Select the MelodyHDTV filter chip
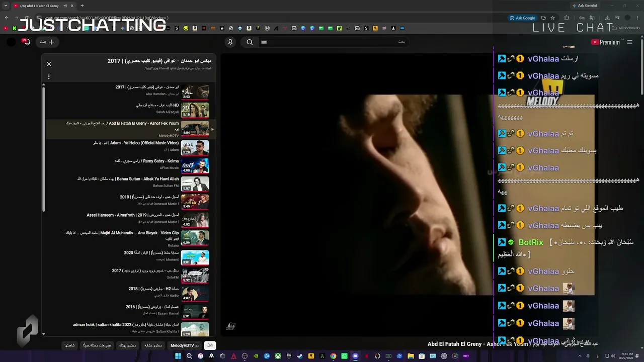This screenshot has height=362, width=644. pyautogui.click(x=185, y=345)
